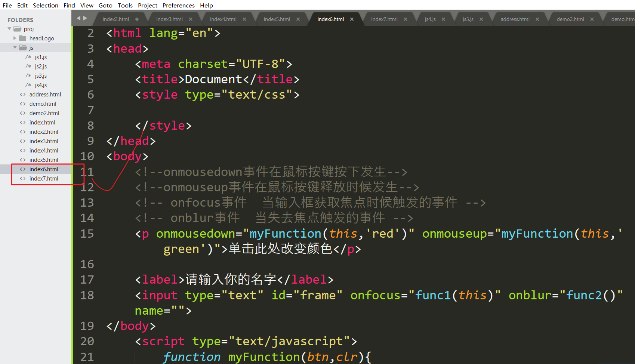The image size is (635, 364).
Task: Open the View menu
Action: (87, 5)
